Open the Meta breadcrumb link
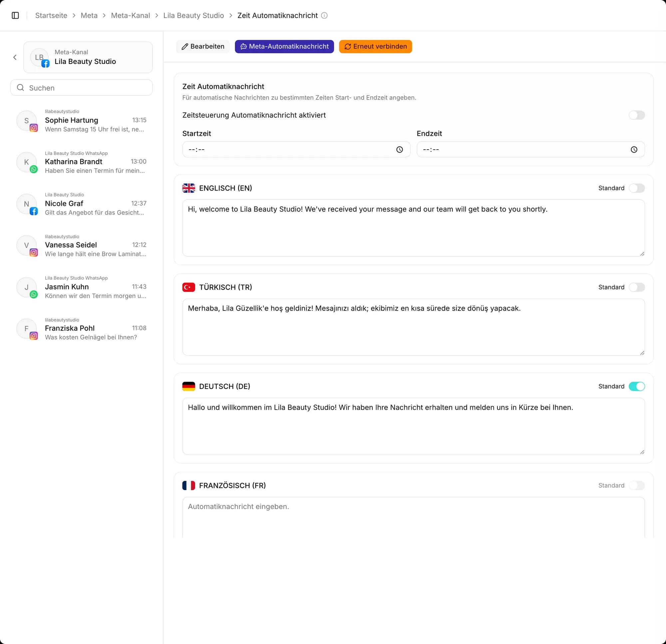Image resolution: width=666 pixels, height=644 pixels. point(89,15)
